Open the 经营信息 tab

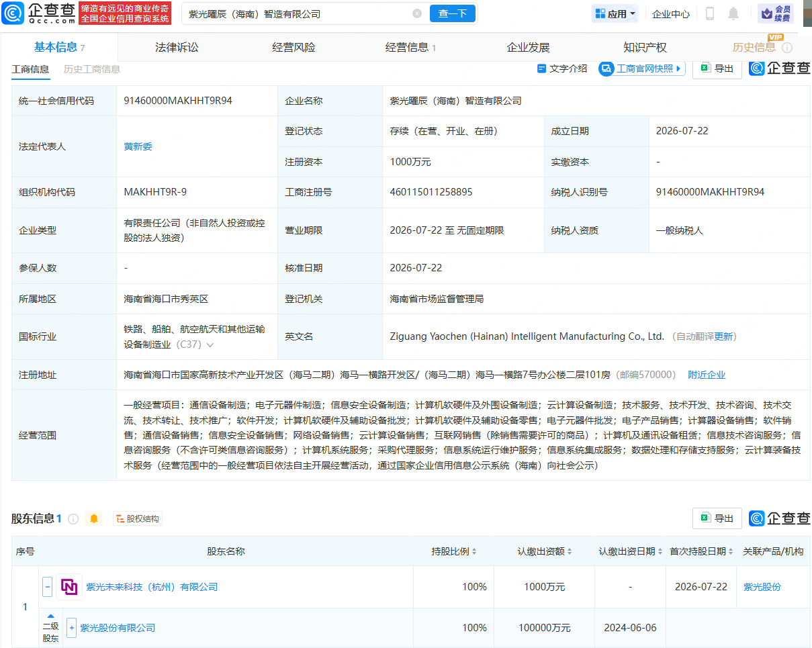pyautogui.click(x=410, y=47)
